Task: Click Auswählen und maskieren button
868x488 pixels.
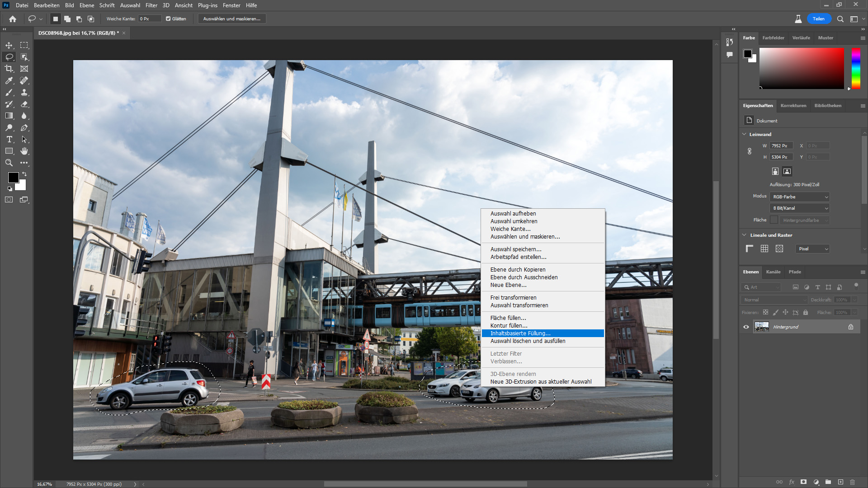Action: pos(231,19)
